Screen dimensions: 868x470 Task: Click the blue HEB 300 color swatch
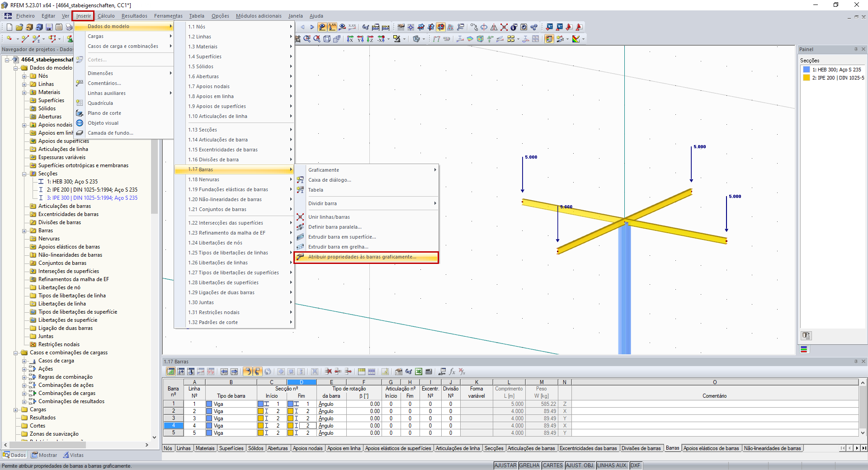tap(806, 70)
